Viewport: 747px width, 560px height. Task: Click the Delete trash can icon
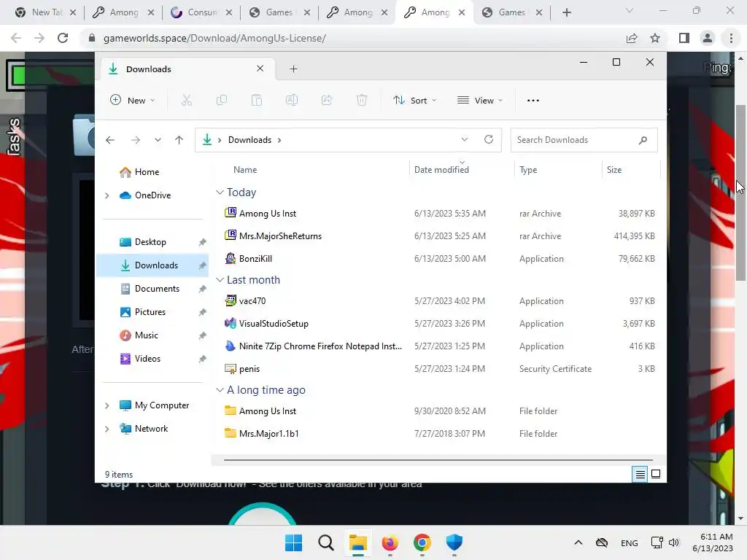point(362,100)
